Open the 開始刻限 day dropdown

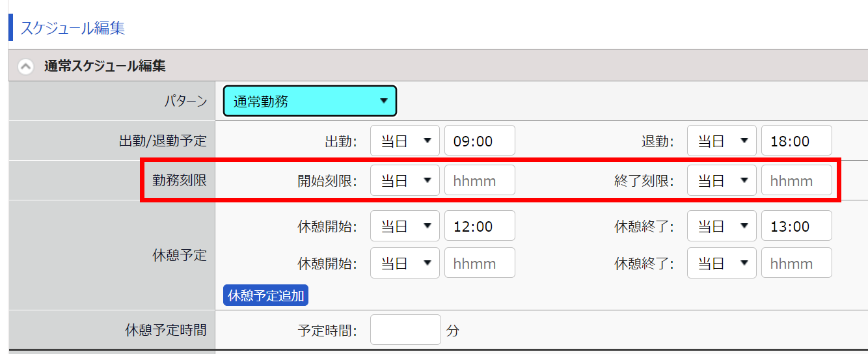(405, 180)
